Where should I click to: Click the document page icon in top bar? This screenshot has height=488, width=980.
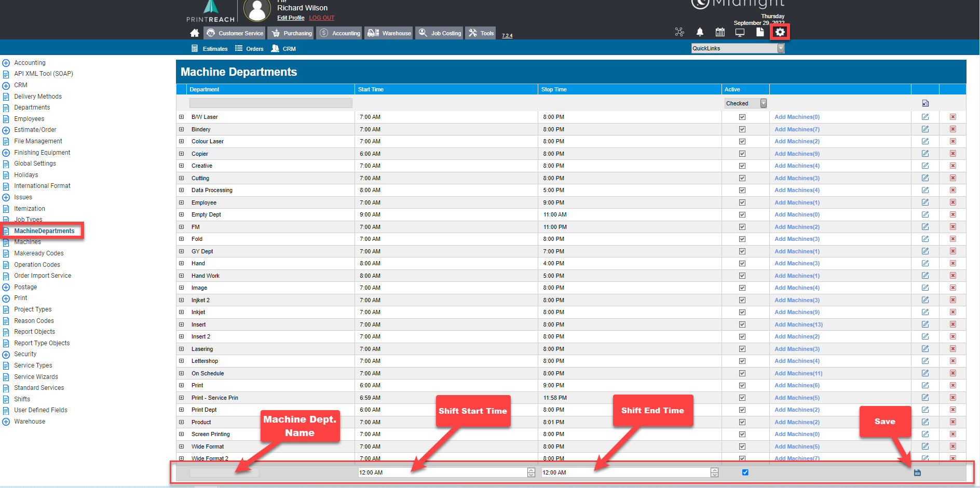click(760, 32)
